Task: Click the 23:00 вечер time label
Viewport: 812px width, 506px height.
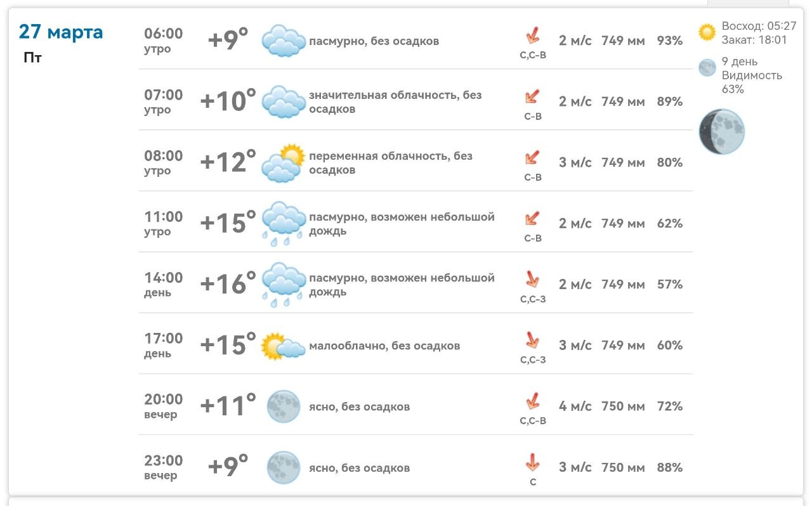Action: click(163, 467)
